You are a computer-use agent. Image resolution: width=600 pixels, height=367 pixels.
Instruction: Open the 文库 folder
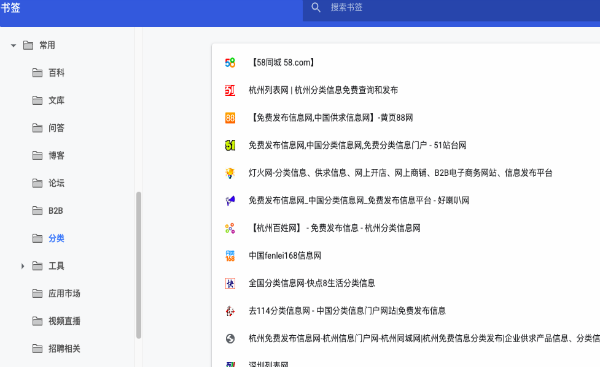click(x=56, y=100)
